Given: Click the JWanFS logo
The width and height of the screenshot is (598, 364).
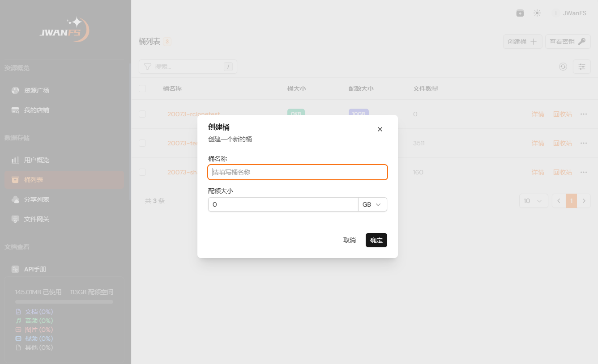Looking at the screenshot, I should [65, 30].
